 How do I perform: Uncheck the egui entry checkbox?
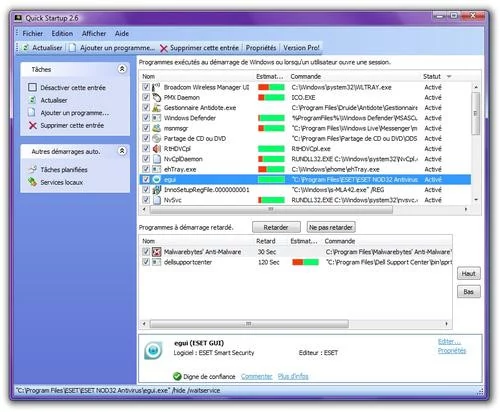click(x=146, y=179)
